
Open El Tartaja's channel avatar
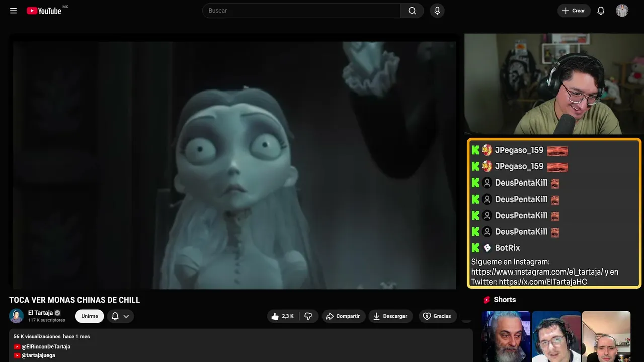click(x=16, y=316)
